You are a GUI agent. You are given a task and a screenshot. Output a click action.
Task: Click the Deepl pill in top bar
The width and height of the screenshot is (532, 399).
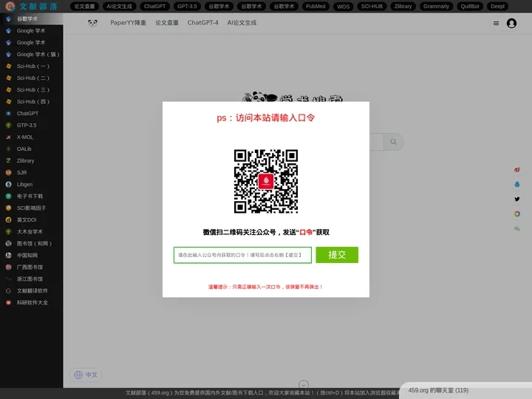tap(497, 6)
